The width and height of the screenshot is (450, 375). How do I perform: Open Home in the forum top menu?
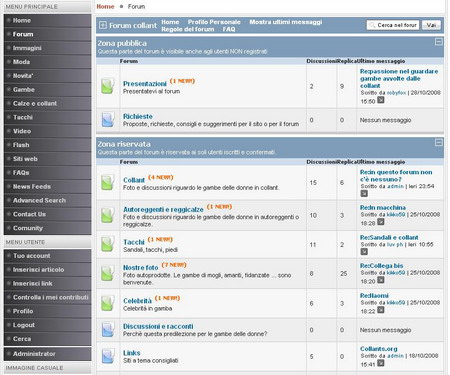[x=170, y=22]
